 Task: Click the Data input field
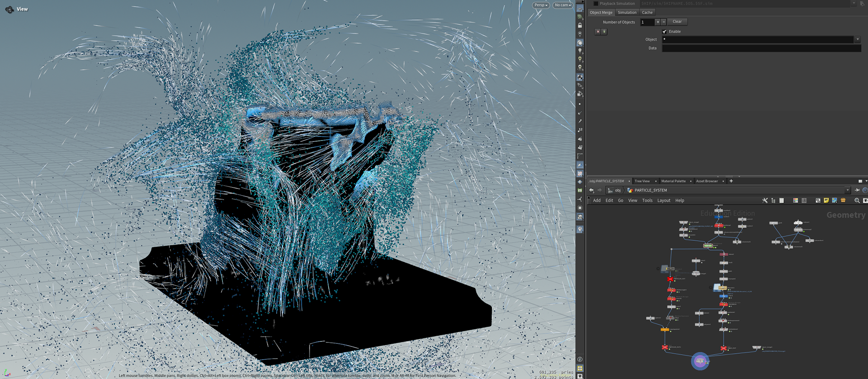[761, 48]
